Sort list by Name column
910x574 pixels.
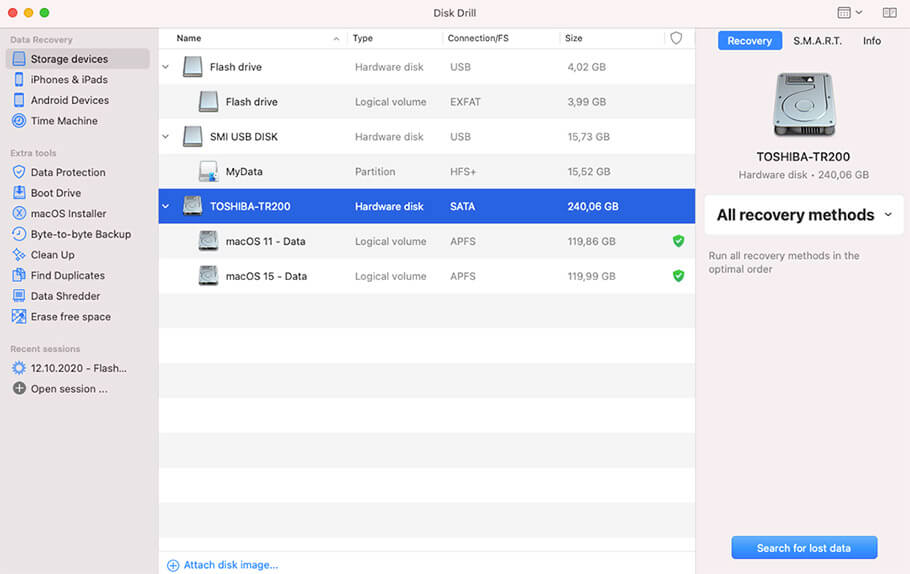(189, 38)
